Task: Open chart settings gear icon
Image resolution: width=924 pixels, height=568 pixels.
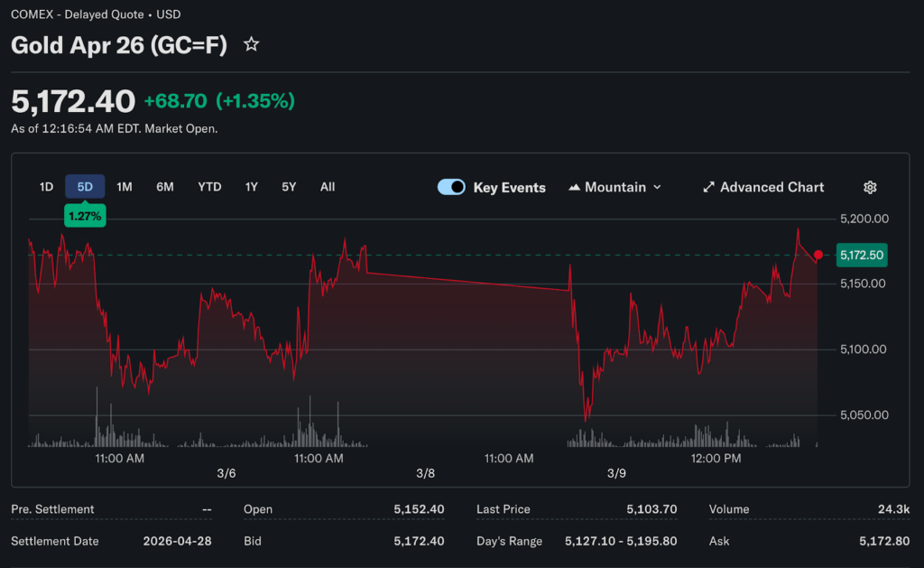Action: tap(870, 187)
